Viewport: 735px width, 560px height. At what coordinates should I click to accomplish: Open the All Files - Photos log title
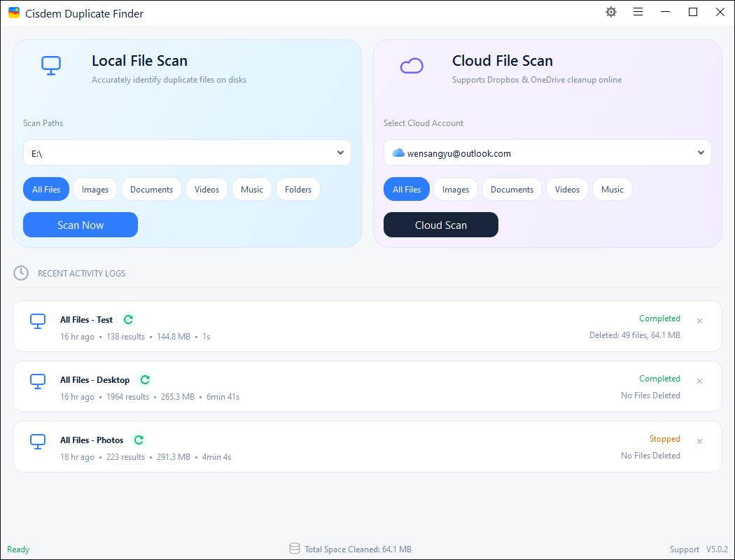coord(92,440)
